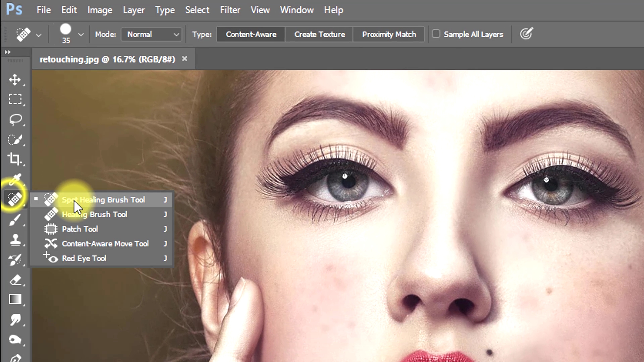This screenshot has width=644, height=362.
Task: Enable Sample All Layers
Action: [x=436, y=34]
